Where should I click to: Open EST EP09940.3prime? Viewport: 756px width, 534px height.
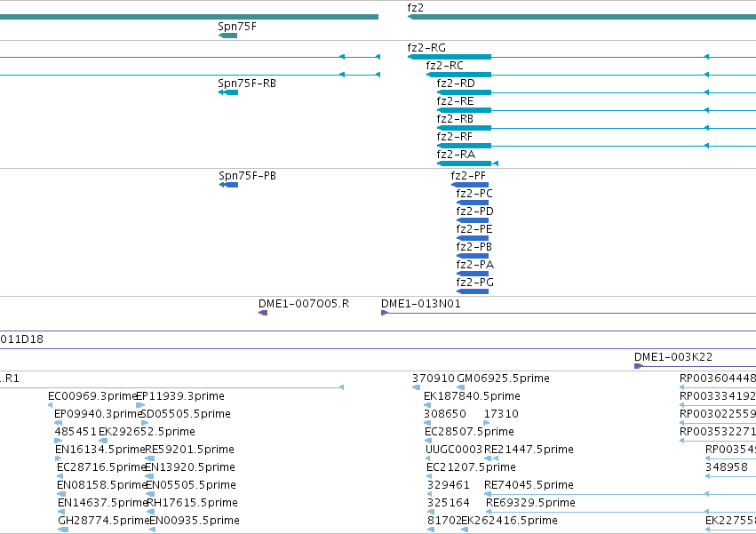98,414
